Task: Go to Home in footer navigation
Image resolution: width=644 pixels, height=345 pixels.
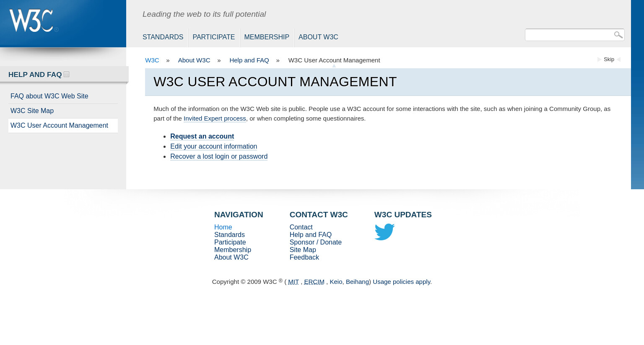Action: (x=223, y=227)
